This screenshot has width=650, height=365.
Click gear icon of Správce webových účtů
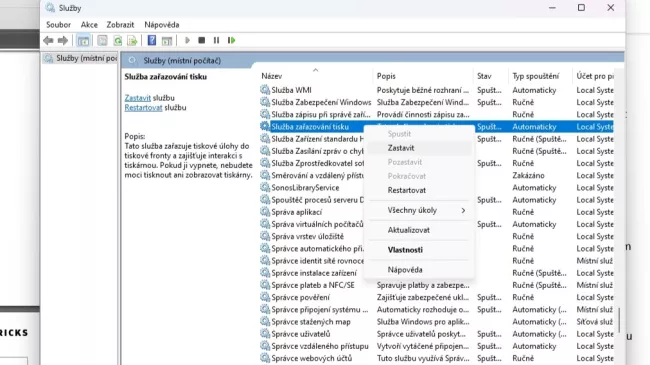[265, 358]
